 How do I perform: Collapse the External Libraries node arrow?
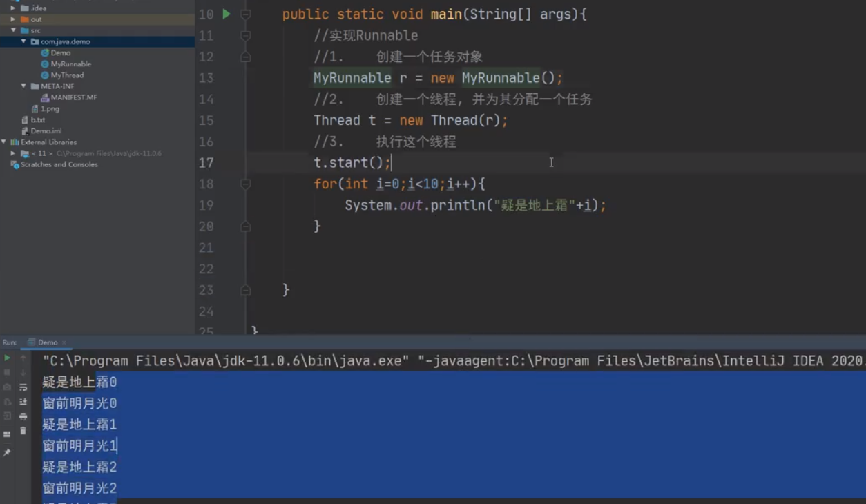(4, 142)
